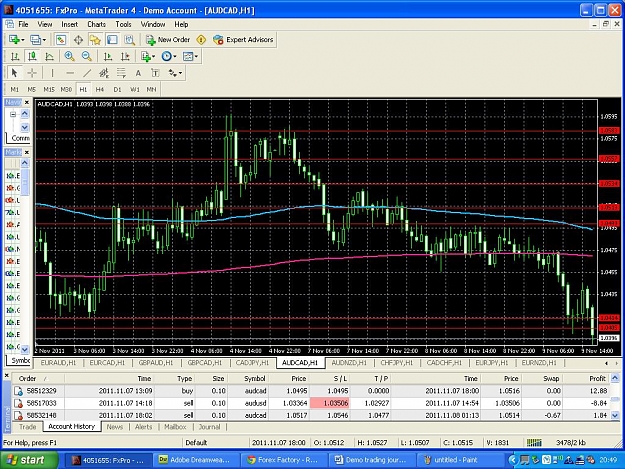
Task: Click the New Order button
Action: click(x=168, y=40)
